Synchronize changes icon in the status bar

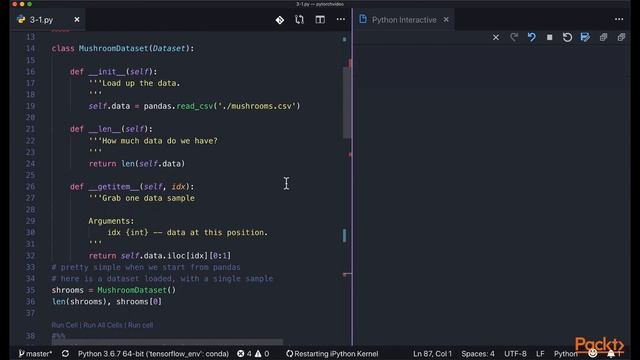coord(65,353)
